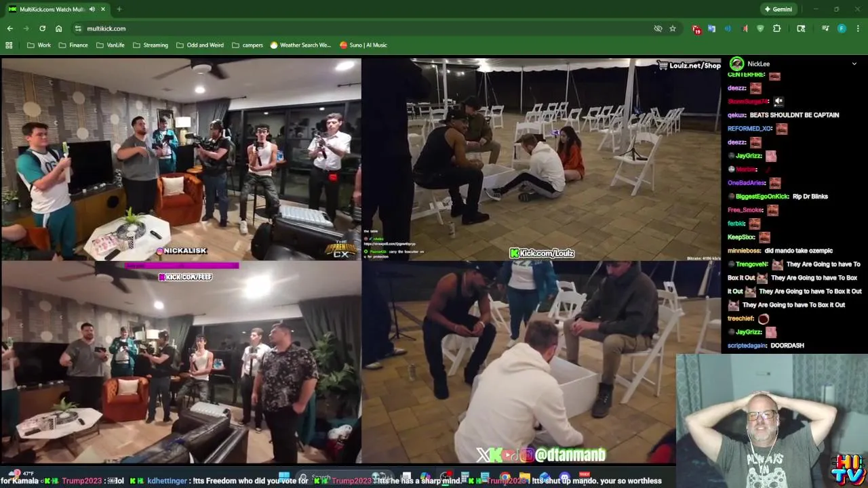This screenshot has width=868, height=488.
Task: Close the MultiKick.com tab
Action: pos(103,9)
